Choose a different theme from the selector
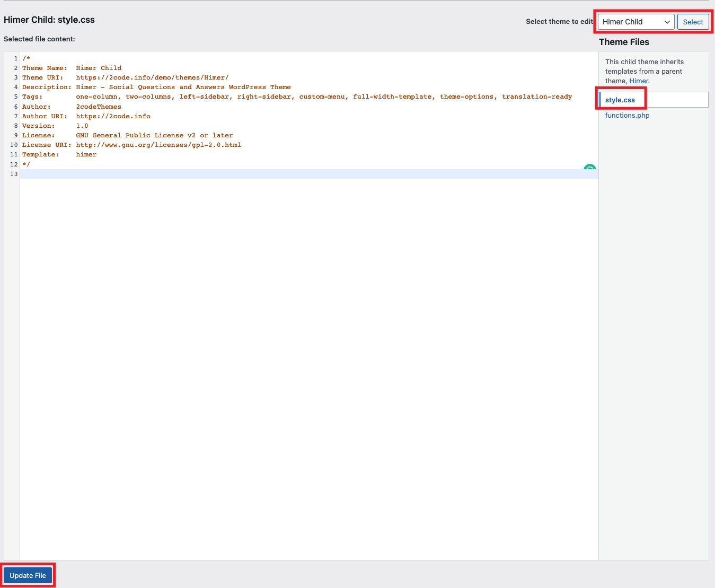Viewport: 715px width, 588px height. tap(635, 22)
